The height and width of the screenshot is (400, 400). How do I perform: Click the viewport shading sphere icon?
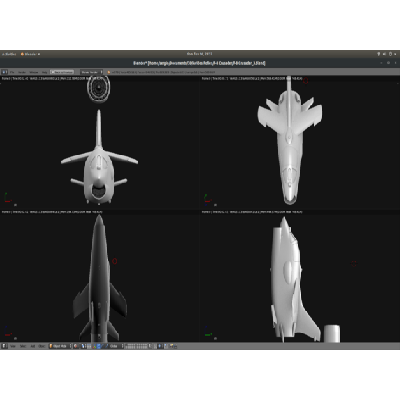point(76,346)
